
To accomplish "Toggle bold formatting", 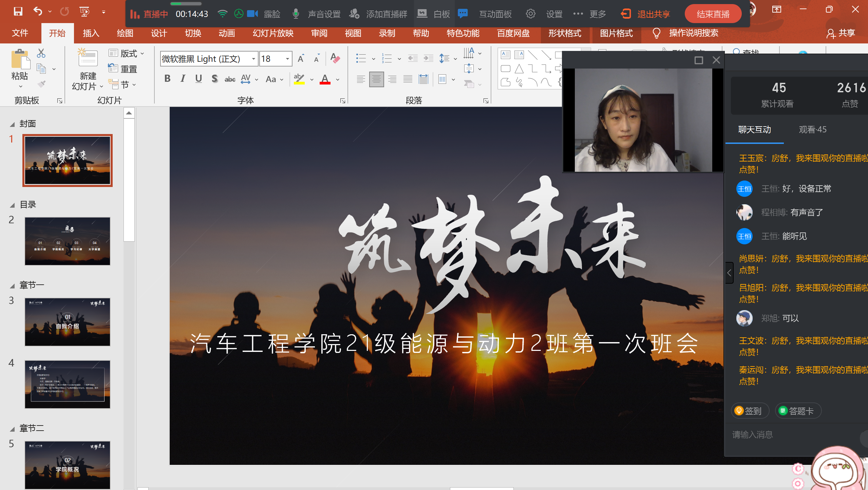I will [167, 79].
